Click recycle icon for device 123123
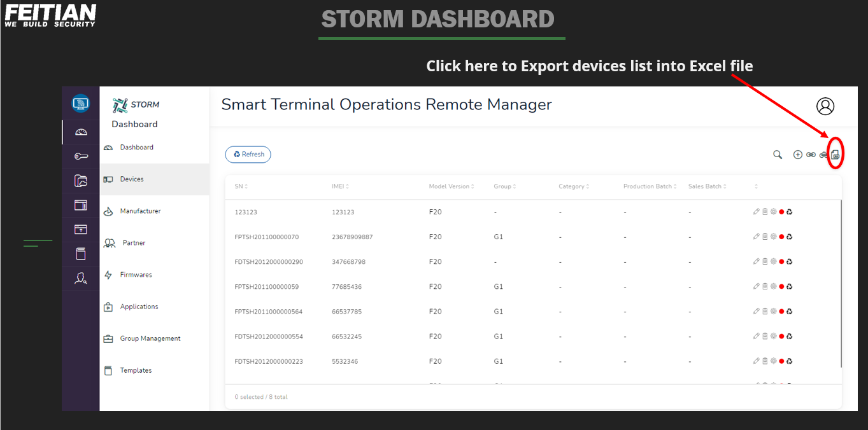This screenshot has width=868, height=430. tap(790, 212)
